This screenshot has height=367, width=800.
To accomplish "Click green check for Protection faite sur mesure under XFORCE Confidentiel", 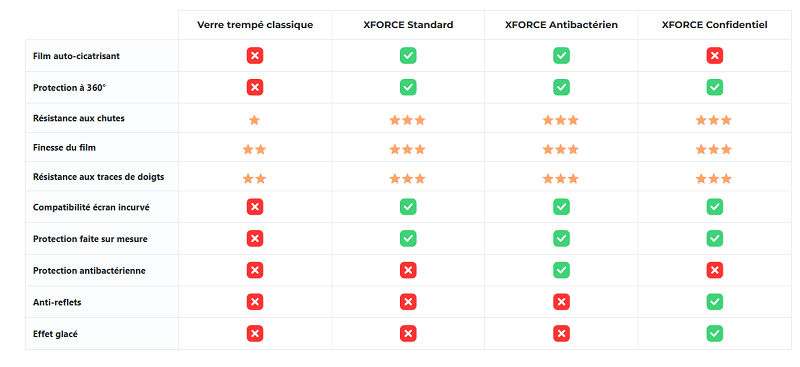I will [x=714, y=238].
